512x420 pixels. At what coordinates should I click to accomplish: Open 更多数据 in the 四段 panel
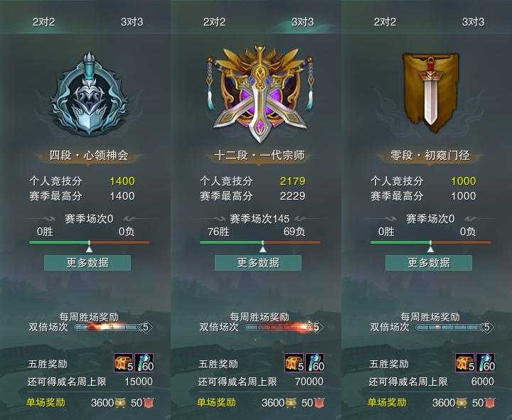coord(87,263)
